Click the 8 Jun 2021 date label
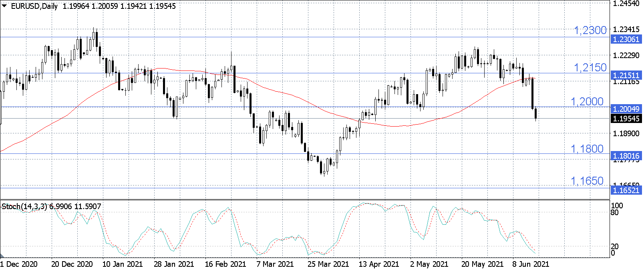The height and width of the screenshot is (270, 644). (531, 264)
